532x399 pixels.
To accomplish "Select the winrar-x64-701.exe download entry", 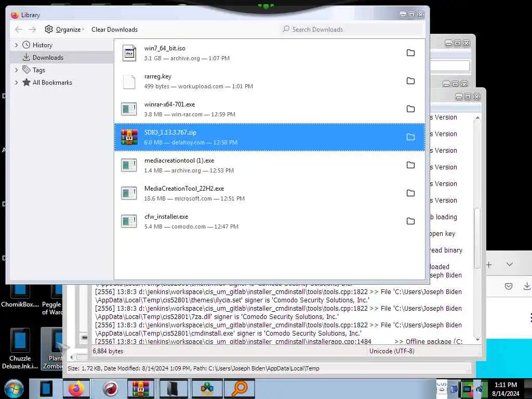I will coord(270,109).
